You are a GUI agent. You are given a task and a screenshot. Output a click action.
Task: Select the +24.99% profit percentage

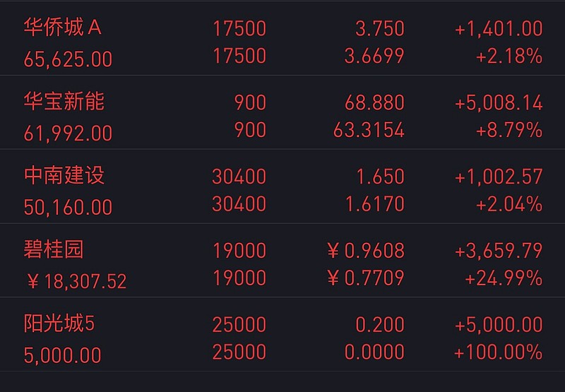coord(504,278)
